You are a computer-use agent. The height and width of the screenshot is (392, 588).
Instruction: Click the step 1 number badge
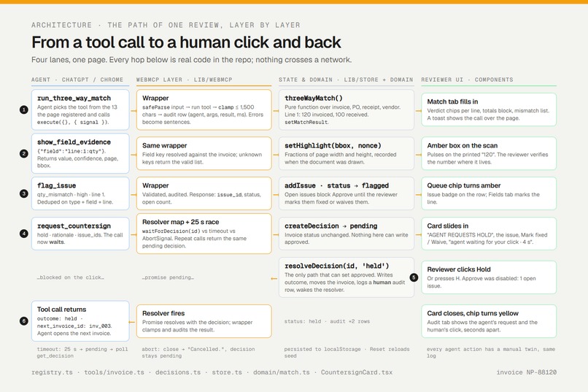[23, 110]
